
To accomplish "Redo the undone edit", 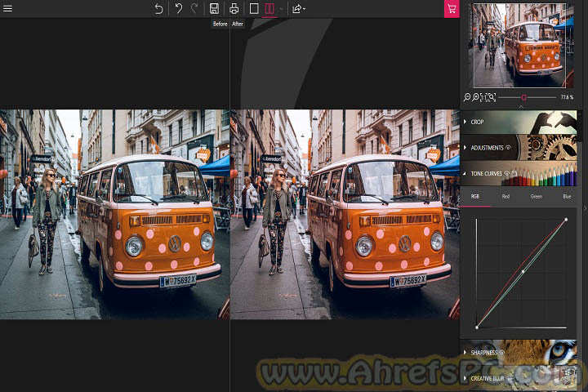I will pyautogui.click(x=194, y=8).
